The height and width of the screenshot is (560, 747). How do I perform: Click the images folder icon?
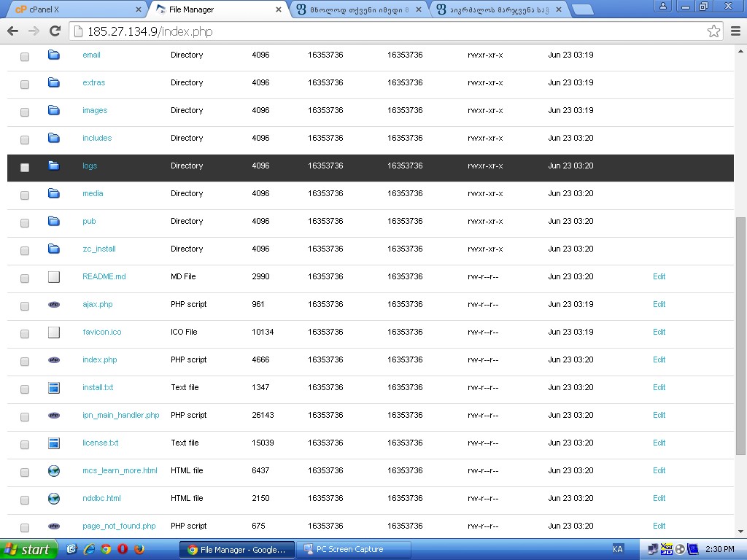(54, 110)
